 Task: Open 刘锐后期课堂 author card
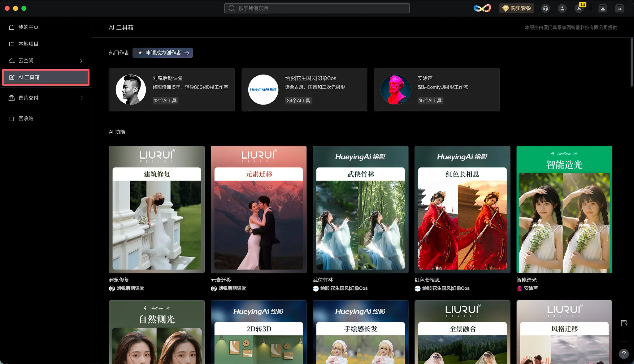coord(172,90)
